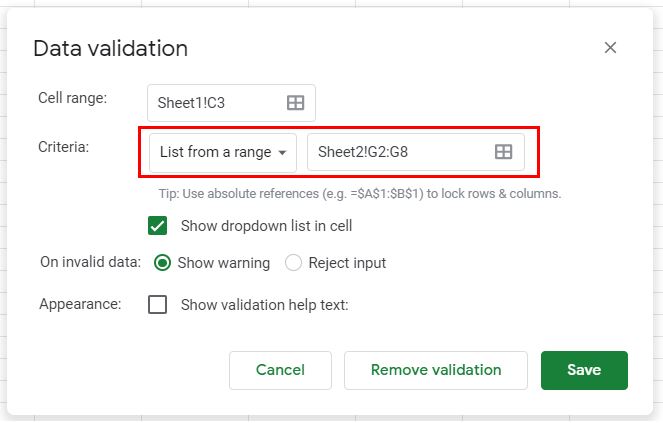Click the grid icon beside Sheet2!G2:G8
The image size is (663, 423).
(x=503, y=152)
